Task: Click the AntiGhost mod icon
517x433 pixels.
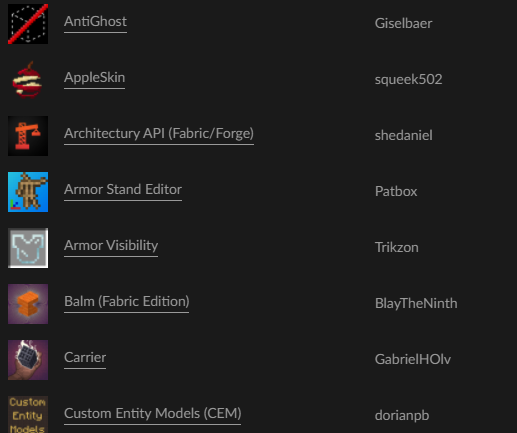Action: point(28,24)
